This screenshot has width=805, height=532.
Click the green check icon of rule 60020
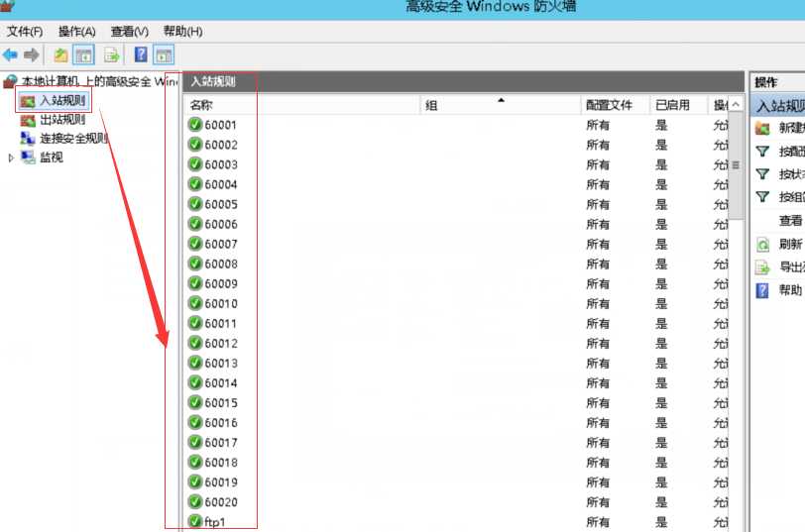pos(195,502)
